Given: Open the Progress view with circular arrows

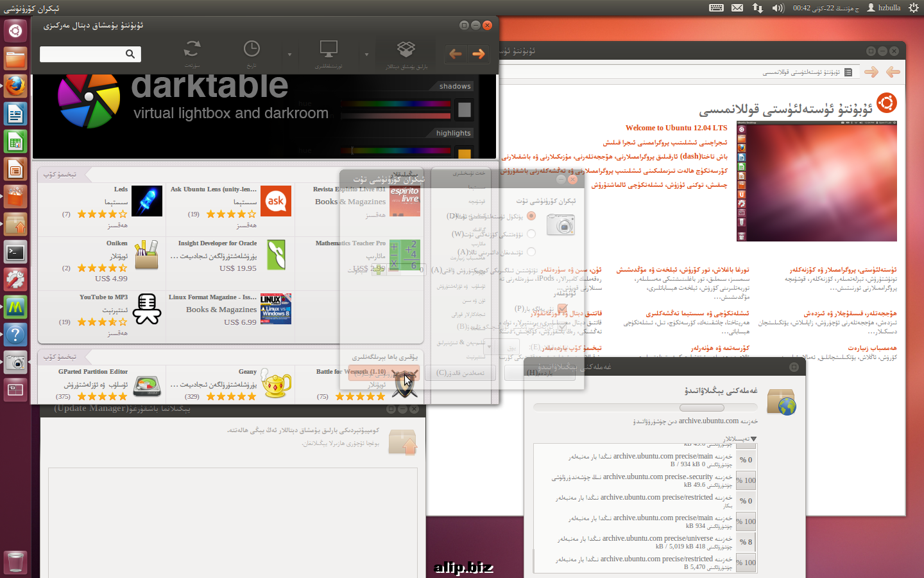Looking at the screenshot, I should click(192, 55).
